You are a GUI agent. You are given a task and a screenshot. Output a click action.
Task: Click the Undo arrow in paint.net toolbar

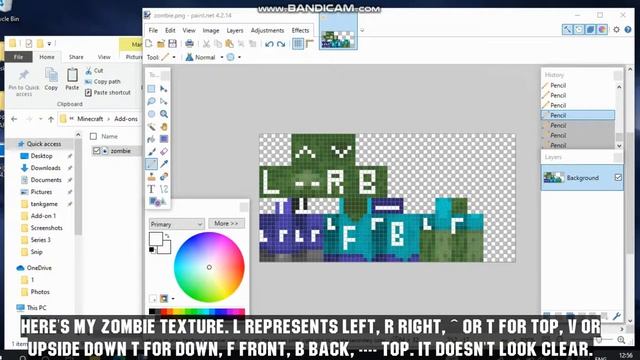point(269,44)
